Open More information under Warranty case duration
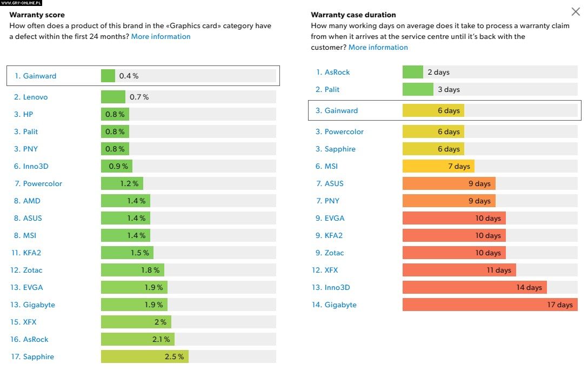 tap(378, 48)
